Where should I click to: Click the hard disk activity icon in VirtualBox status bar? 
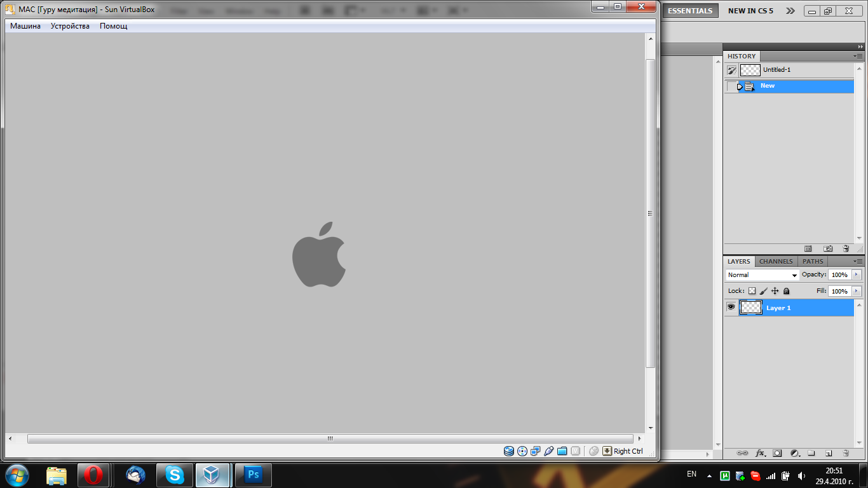coord(508,451)
